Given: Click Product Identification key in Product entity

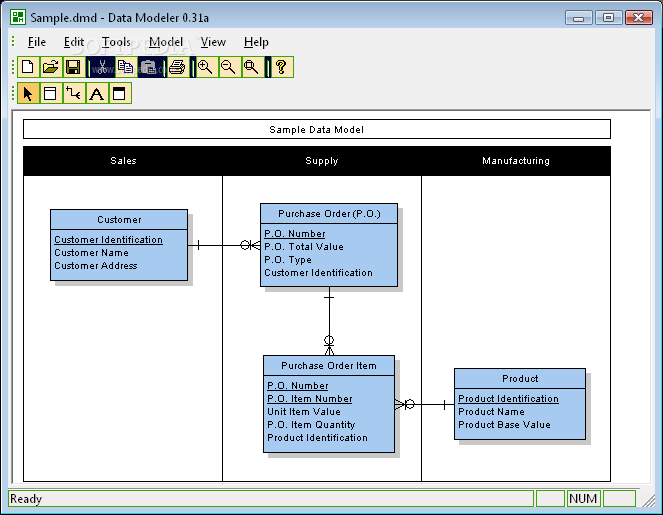Looking at the screenshot, I should pos(508,399).
